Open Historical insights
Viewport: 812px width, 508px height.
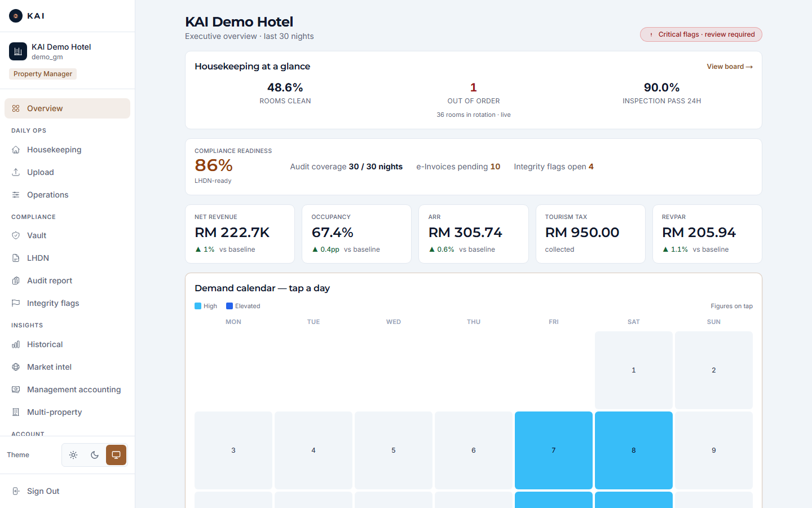click(x=67, y=344)
